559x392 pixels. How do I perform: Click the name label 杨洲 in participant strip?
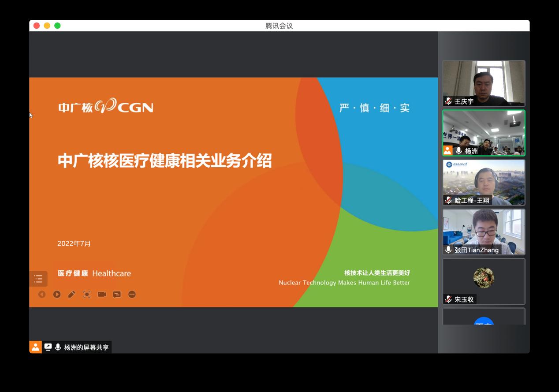click(471, 151)
